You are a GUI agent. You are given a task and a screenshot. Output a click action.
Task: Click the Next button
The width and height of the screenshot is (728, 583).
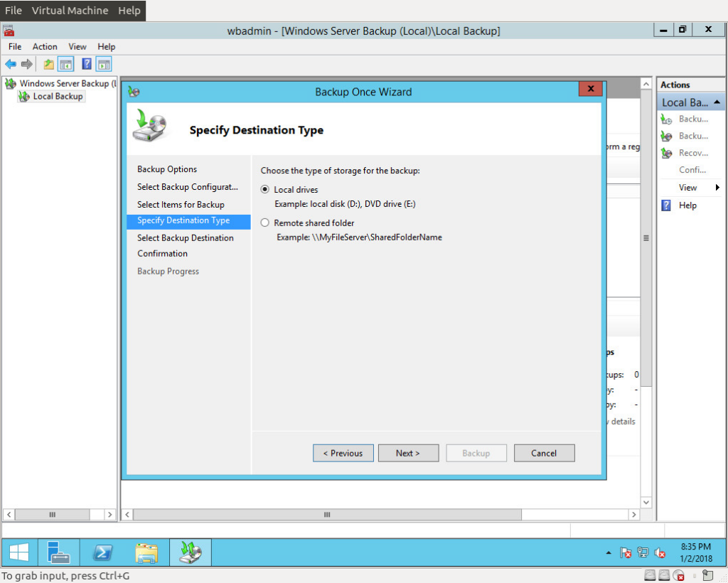(x=408, y=453)
